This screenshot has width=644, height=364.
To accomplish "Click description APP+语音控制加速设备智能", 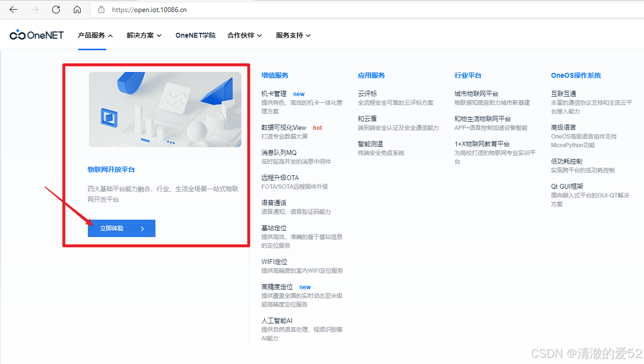I will click(x=491, y=128).
